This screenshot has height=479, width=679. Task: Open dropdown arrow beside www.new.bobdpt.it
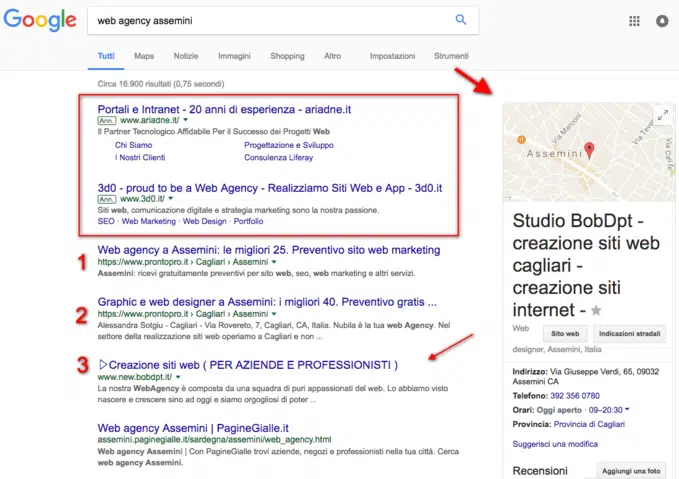(x=178, y=377)
